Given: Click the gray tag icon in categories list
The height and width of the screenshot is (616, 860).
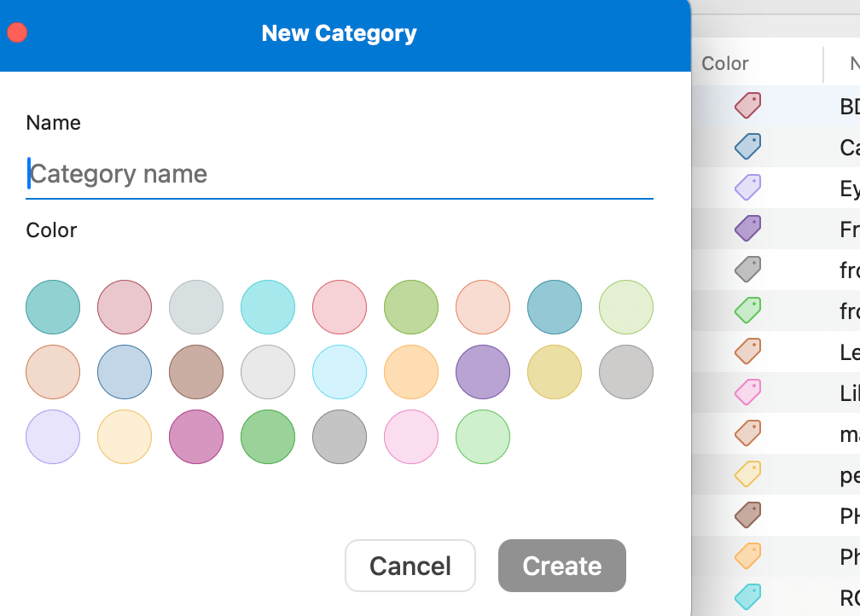Looking at the screenshot, I should click(748, 270).
